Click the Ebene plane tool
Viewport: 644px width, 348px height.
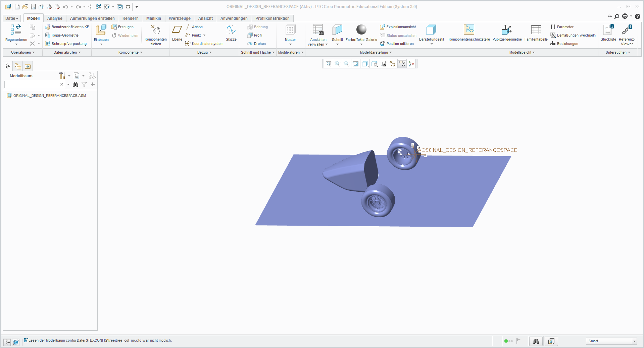pyautogui.click(x=177, y=30)
